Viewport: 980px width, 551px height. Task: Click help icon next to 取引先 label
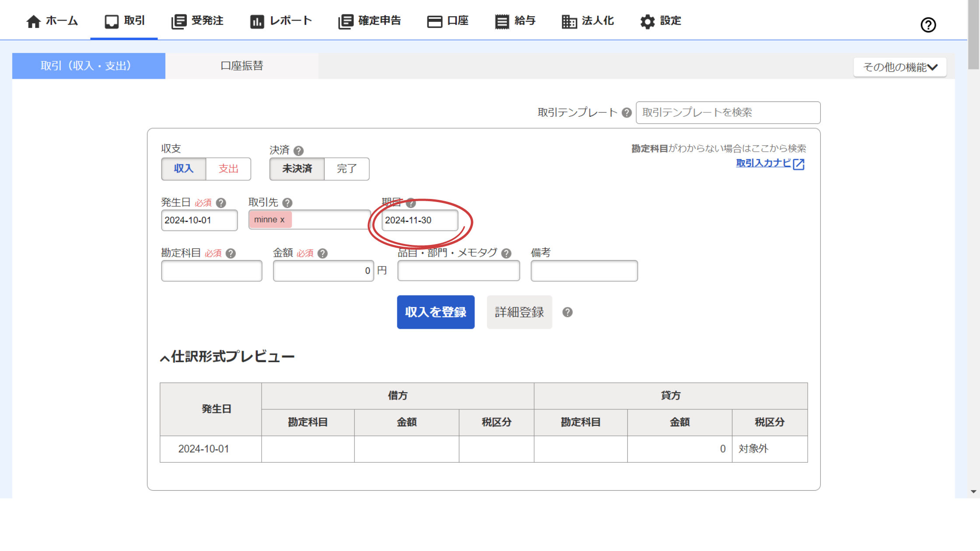point(287,203)
